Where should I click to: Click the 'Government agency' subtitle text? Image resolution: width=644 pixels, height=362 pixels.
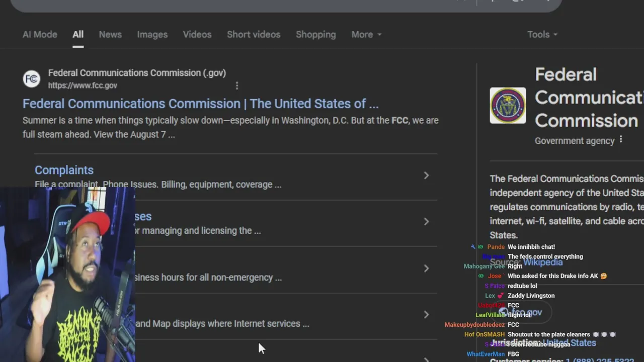575,141
